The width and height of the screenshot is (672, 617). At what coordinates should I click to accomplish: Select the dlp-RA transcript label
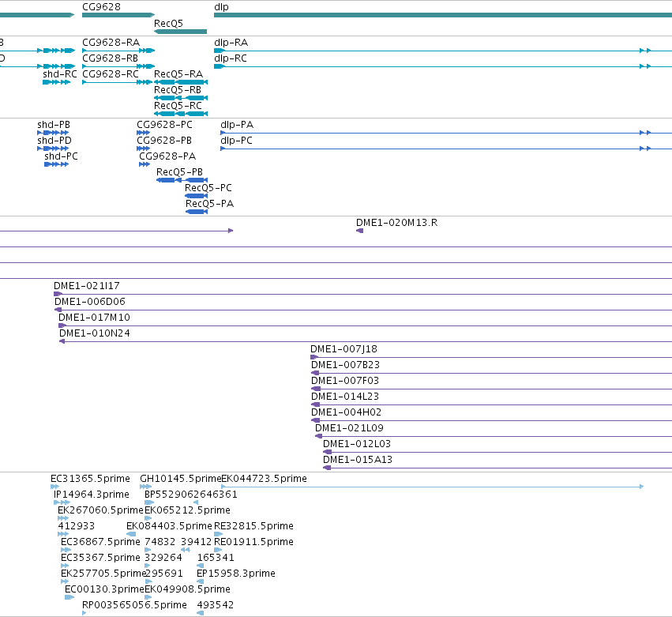(x=231, y=43)
